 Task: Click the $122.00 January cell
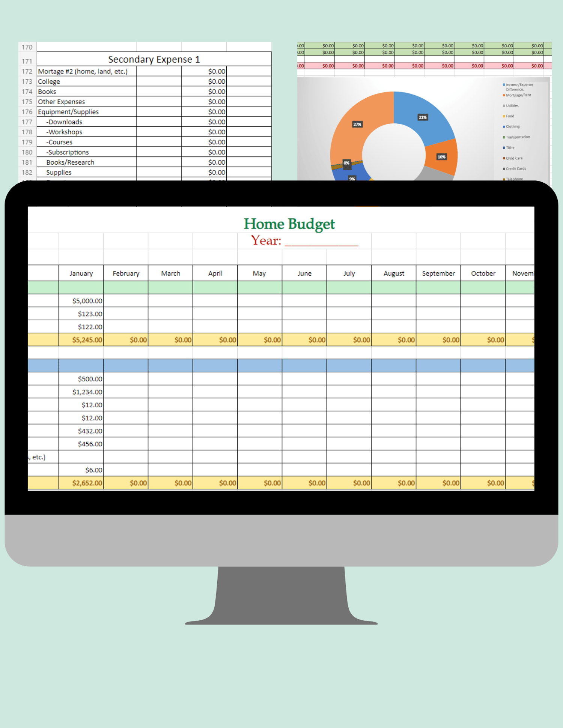coord(81,327)
